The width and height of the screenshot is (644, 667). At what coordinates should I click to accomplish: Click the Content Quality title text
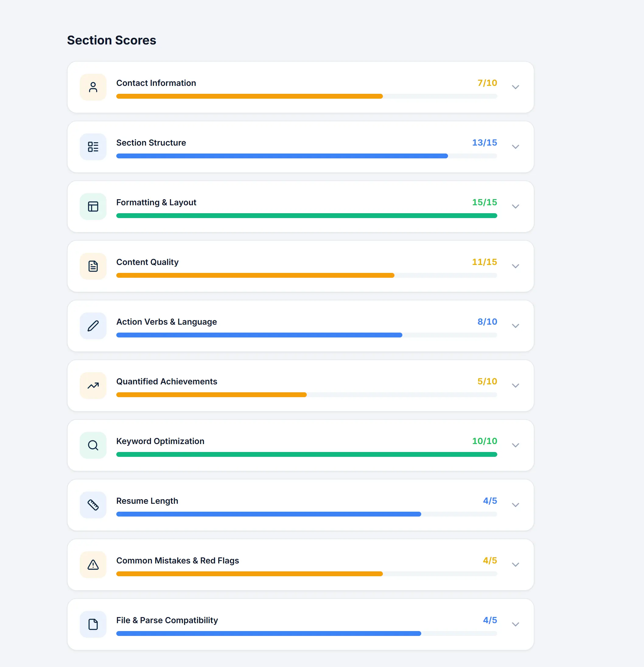(x=147, y=262)
